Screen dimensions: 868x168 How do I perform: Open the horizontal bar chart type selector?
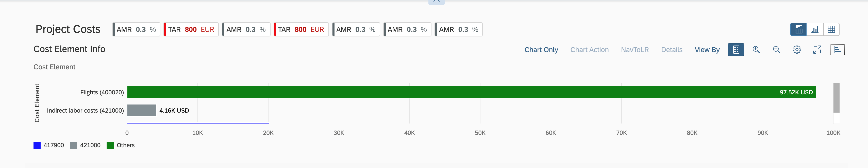click(x=837, y=50)
